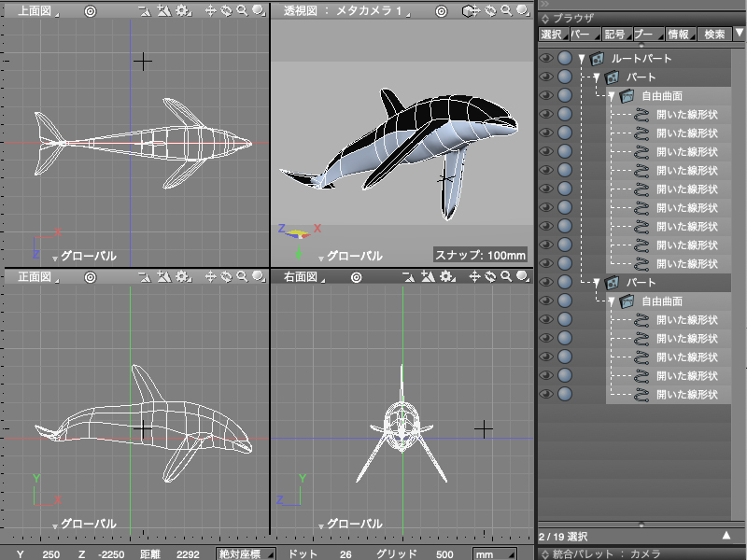Viewport: 747px width, 560px height.
Task: Click the スナップ: 100mm label
Action: (x=481, y=255)
